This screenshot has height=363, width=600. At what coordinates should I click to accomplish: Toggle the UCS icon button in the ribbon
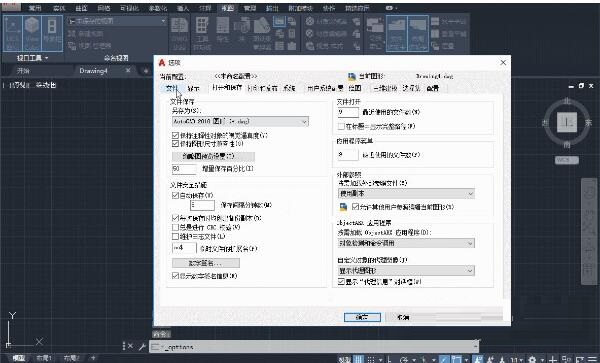point(13,33)
